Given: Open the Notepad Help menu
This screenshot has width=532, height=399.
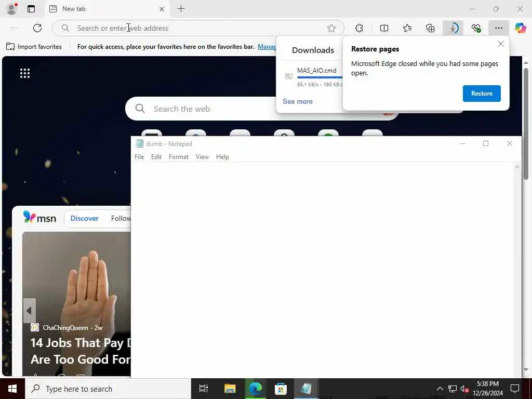Looking at the screenshot, I should click(222, 157).
